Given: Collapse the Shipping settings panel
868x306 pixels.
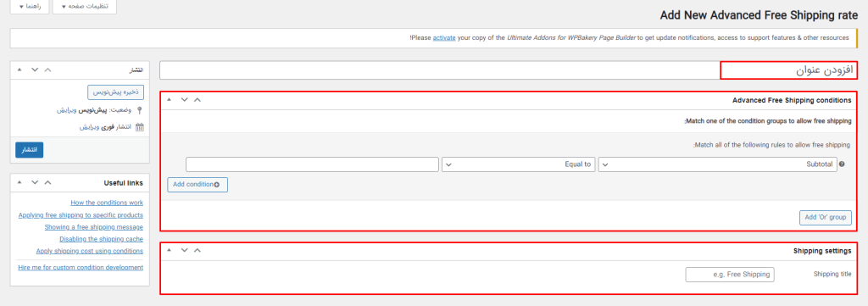Looking at the screenshot, I should click(x=170, y=251).
